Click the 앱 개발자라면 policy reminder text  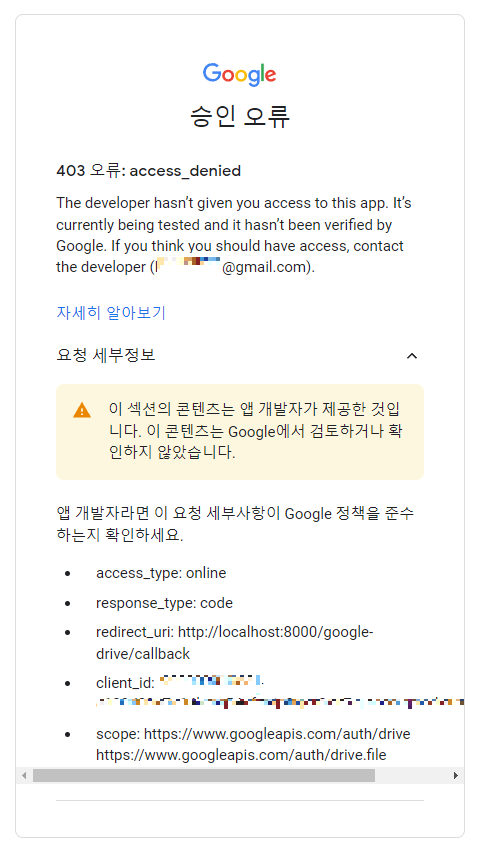(235, 524)
